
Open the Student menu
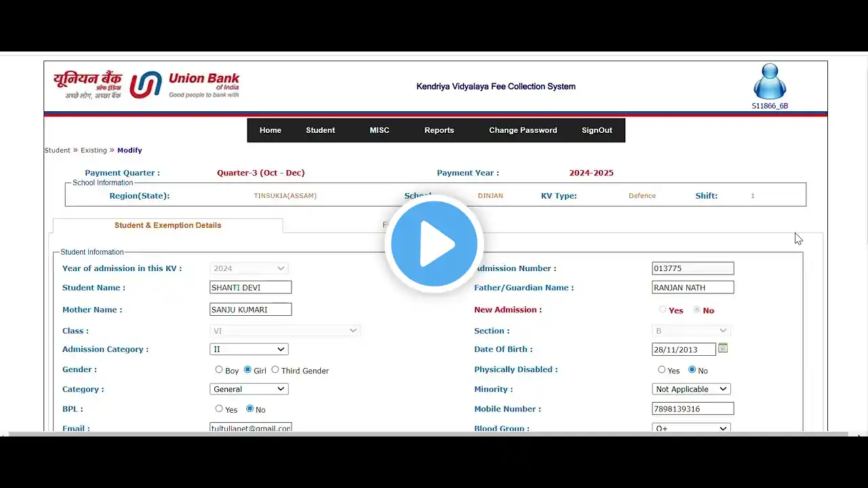pyautogui.click(x=320, y=130)
